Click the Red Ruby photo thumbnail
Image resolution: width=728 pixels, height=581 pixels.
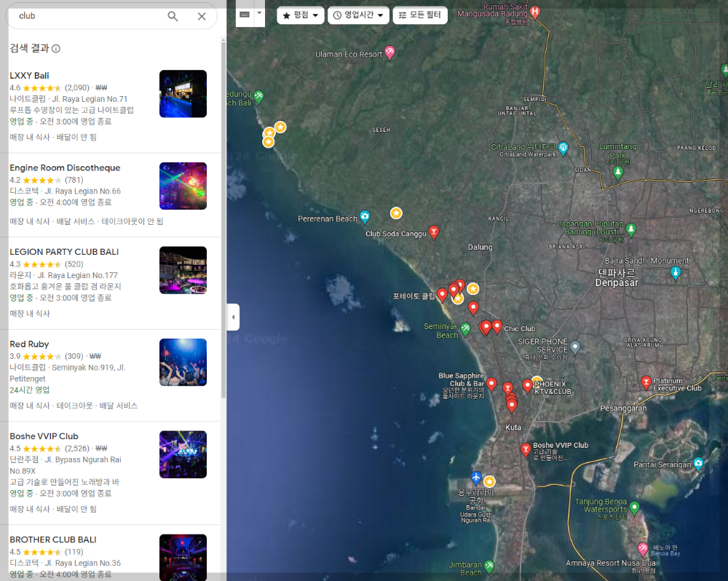pyautogui.click(x=183, y=363)
